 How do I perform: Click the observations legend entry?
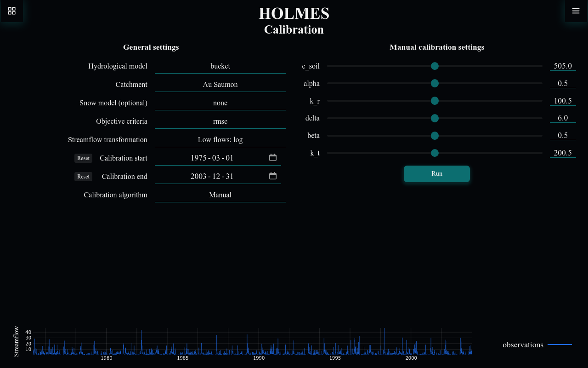click(x=523, y=345)
